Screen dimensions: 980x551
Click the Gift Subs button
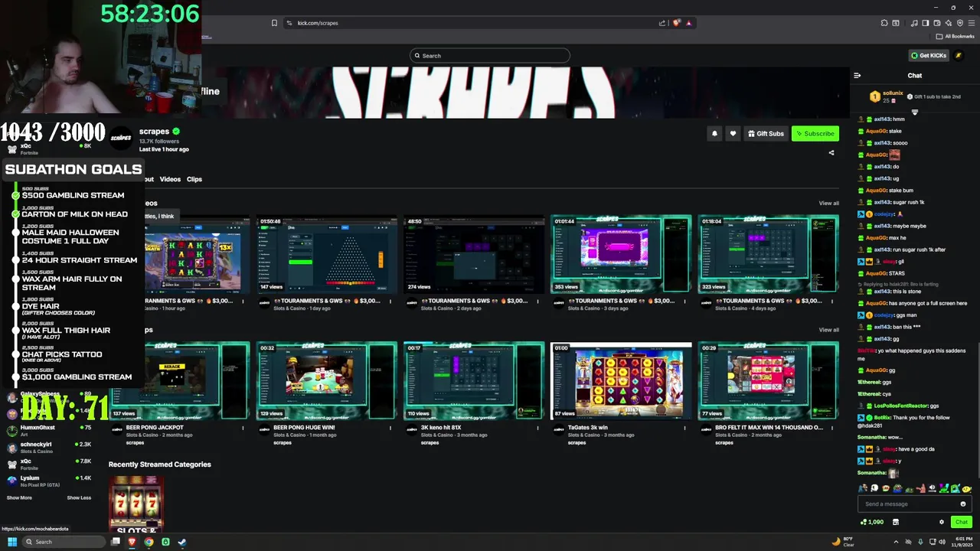coord(766,133)
